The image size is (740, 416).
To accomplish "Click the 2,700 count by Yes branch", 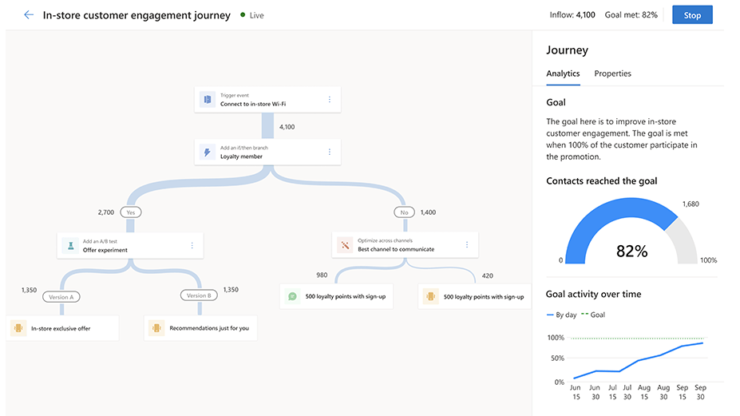I will pos(106,212).
